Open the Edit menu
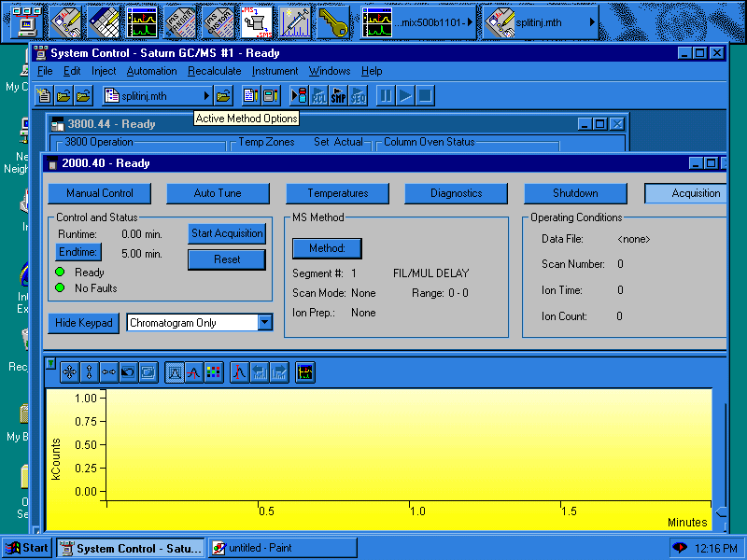This screenshot has height=560, width=747. [x=72, y=72]
